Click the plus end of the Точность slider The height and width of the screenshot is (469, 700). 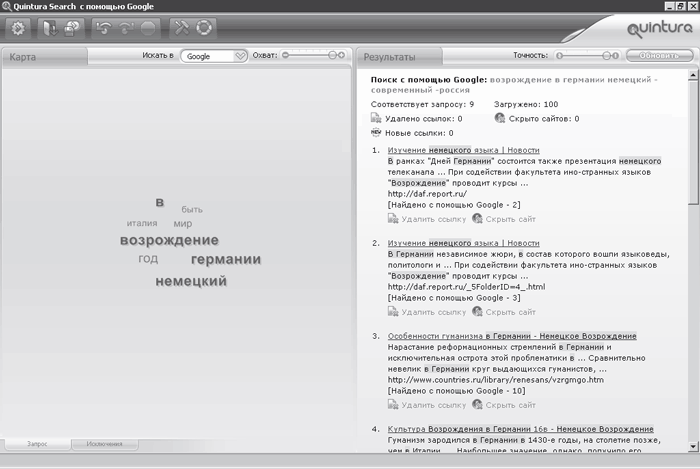[x=616, y=56]
